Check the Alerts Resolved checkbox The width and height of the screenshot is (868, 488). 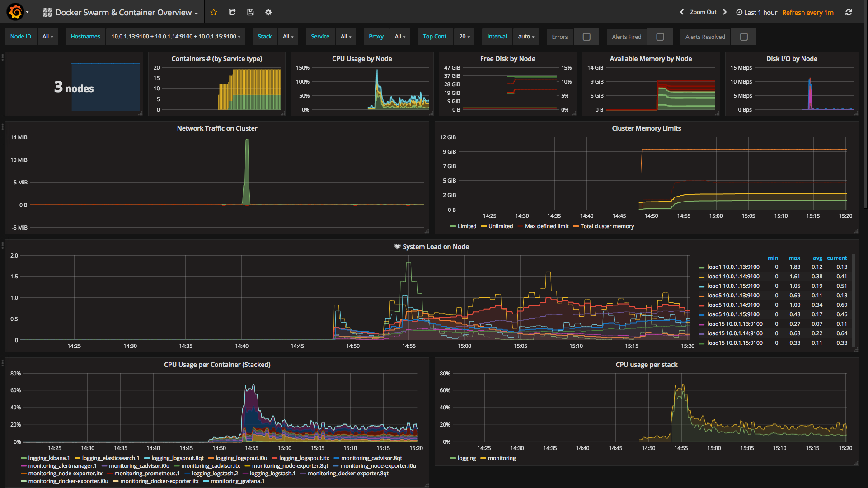[x=744, y=37]
